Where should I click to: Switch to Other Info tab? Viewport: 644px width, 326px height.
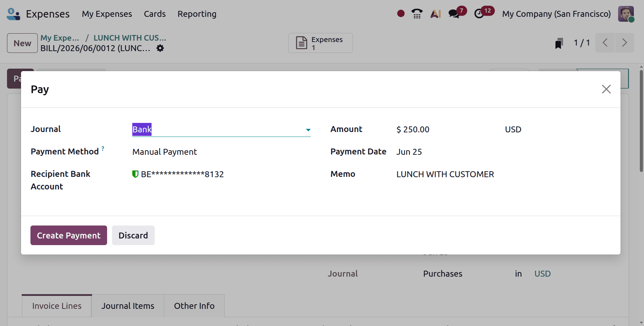(194, 306)
